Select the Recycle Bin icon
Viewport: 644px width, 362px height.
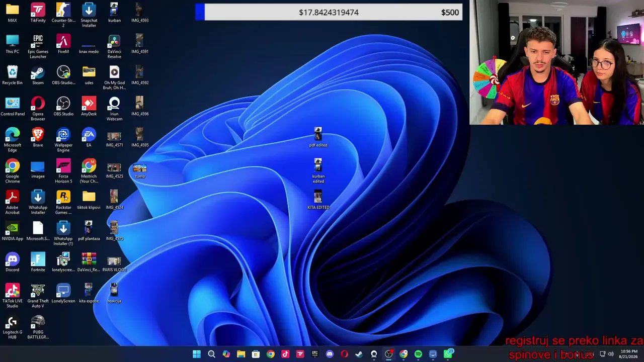pos(13,75)
